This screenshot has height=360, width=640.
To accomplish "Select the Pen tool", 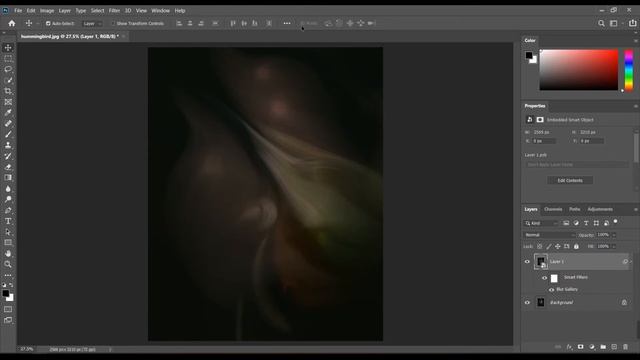I will click(8, 210).
